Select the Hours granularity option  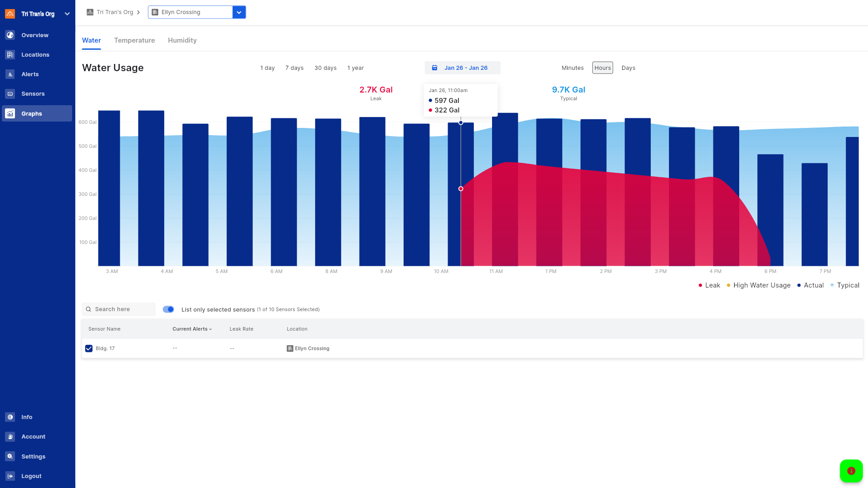(x=602, y=68)
